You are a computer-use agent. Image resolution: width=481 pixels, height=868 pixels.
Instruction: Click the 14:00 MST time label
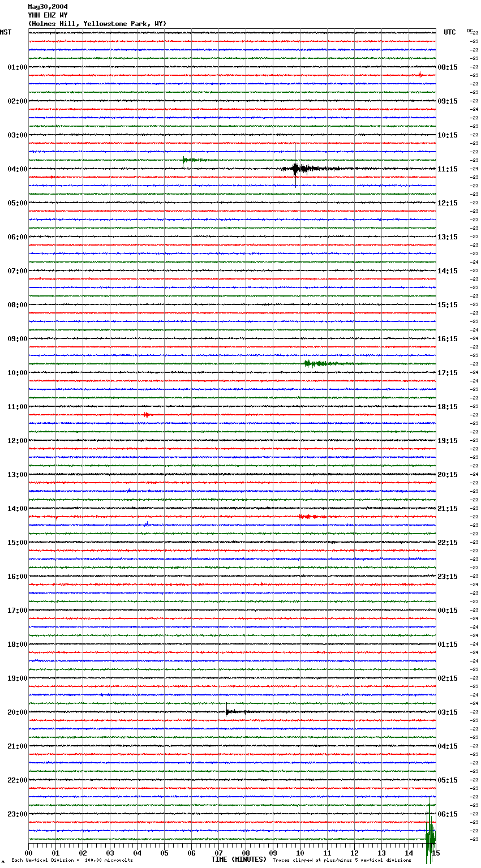pos(17,509)
